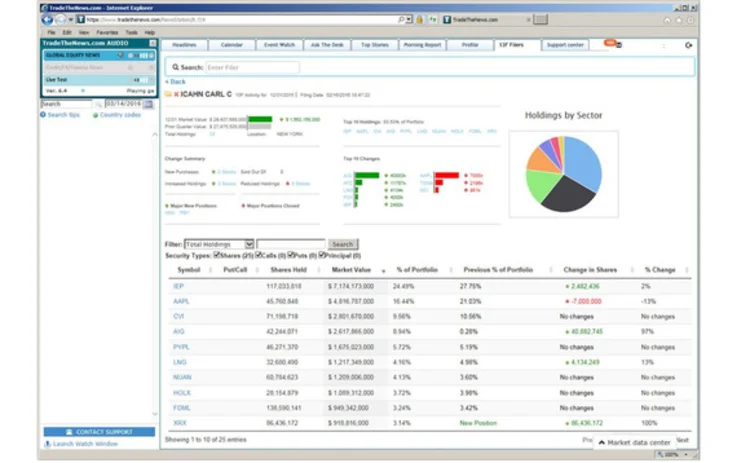Click the site favicon in the address bar
Screen dimensions: 750x463
click(x=81, y=20)
